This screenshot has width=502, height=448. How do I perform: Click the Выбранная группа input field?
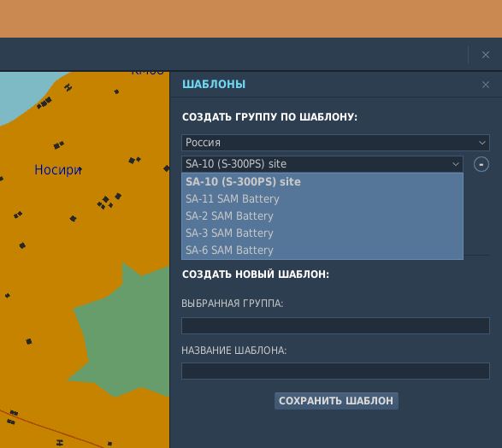pos(335,326)
